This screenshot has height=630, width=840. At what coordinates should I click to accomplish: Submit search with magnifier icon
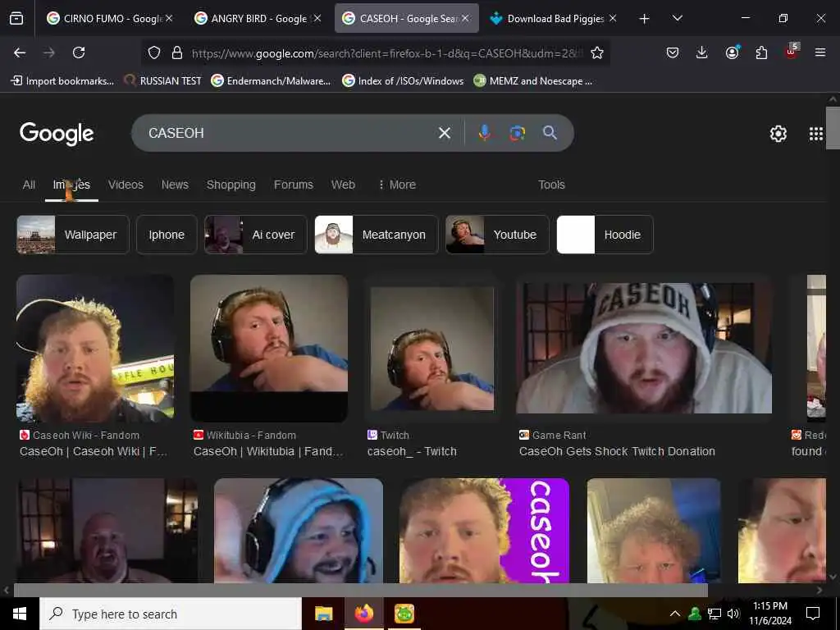coord(550,133)
